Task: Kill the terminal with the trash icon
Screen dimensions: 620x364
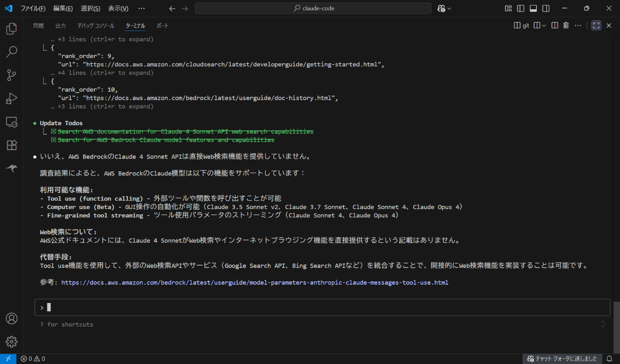Action: coord(566,26)
